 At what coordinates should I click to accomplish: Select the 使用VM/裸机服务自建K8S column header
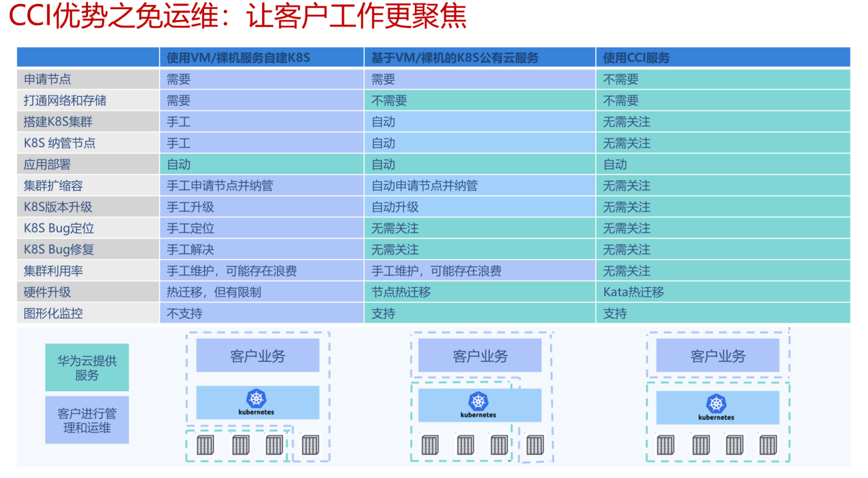262,58
